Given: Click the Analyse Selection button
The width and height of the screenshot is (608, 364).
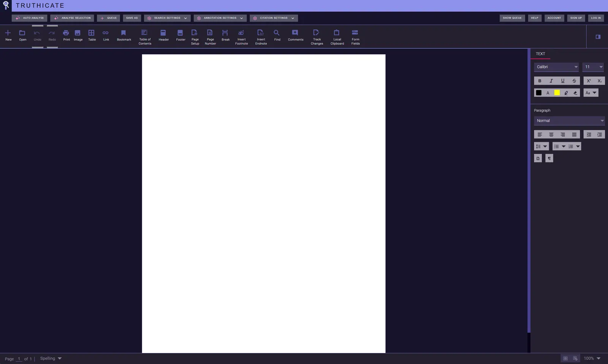Looking at the screenshot, I should pyautogui.click(x=72, y=18).
